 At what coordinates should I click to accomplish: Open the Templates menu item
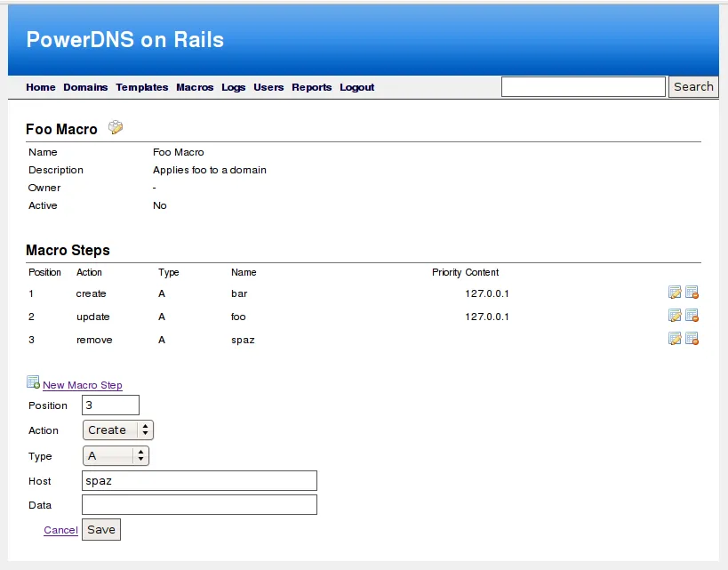pos(142,87)
